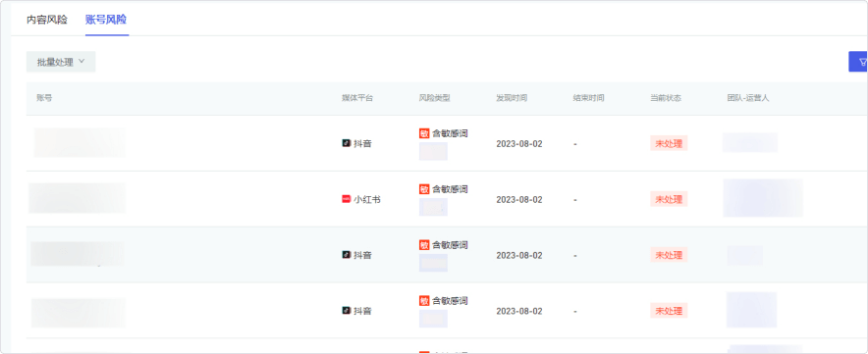Click the 2023-08-02 date in the 小红书 row

[x=519, y=199]
